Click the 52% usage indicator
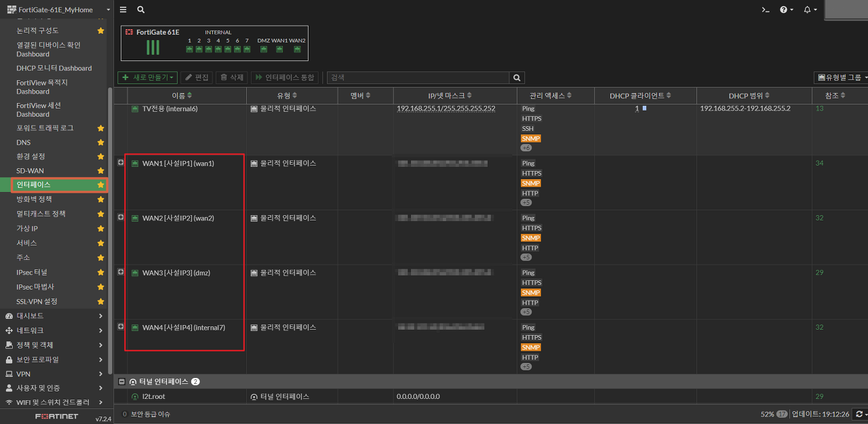868x424 pixels. [774, 414]
